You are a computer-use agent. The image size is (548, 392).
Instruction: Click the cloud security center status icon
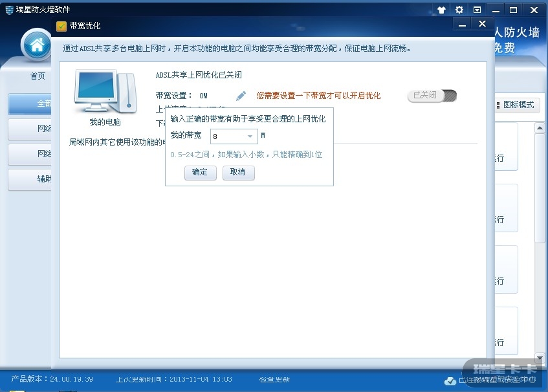tap(450, 380)
